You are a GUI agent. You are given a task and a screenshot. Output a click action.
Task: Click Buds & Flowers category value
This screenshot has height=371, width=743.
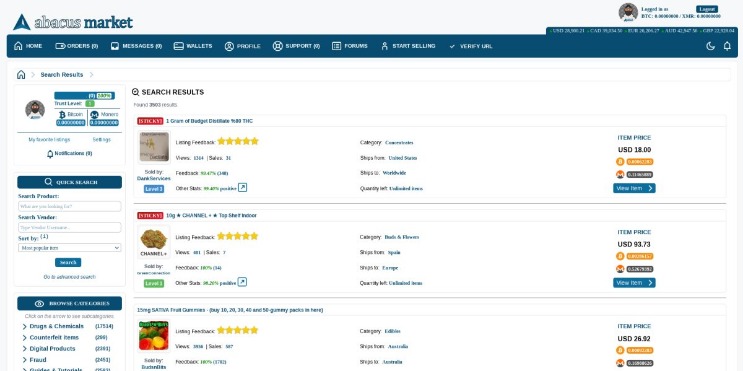coord(402,237)
